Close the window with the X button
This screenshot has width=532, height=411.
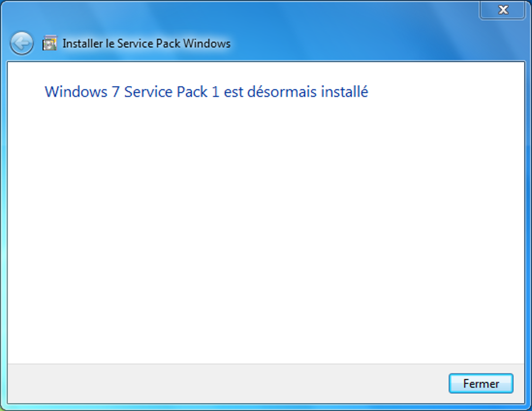[x=503, y=10]
